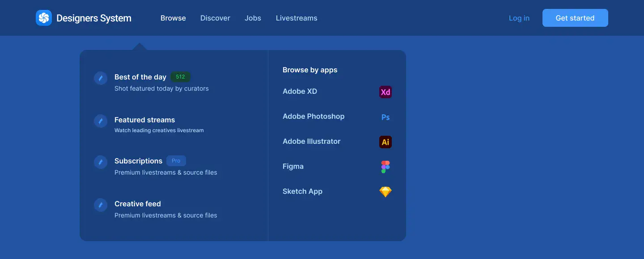This screenshot has height=259, width=644.
Task: Select Featured streams entry
Action: 144,120
